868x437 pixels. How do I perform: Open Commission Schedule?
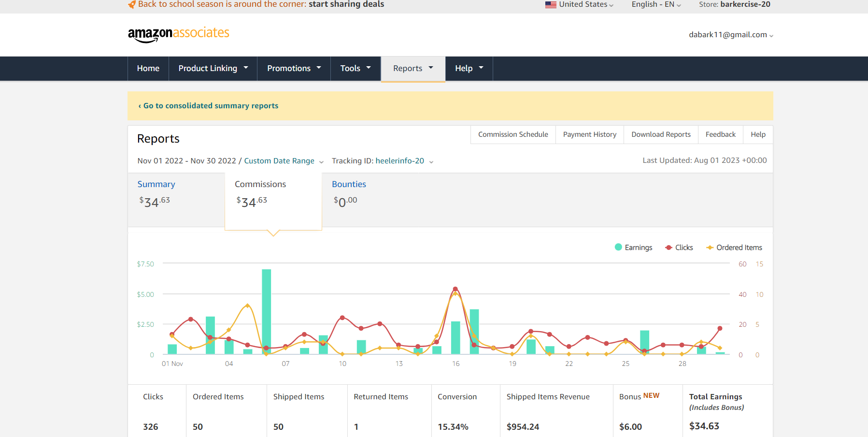(x=513, y=134)
